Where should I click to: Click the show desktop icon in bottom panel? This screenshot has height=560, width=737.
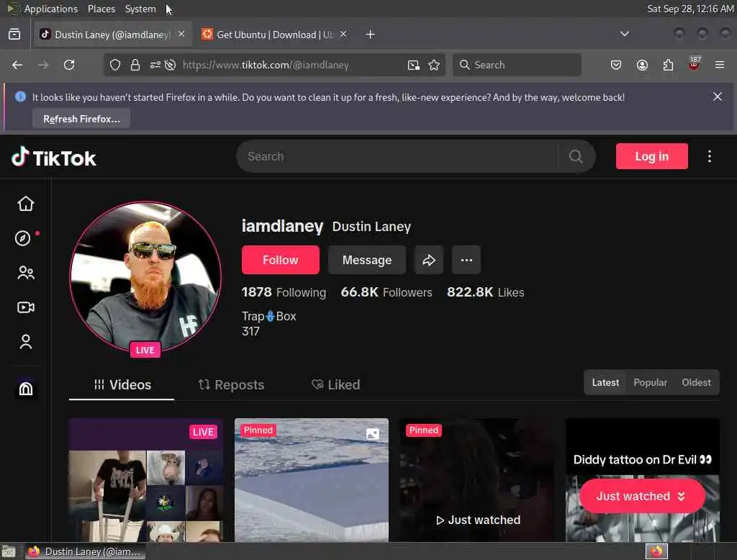click(9, 551)
